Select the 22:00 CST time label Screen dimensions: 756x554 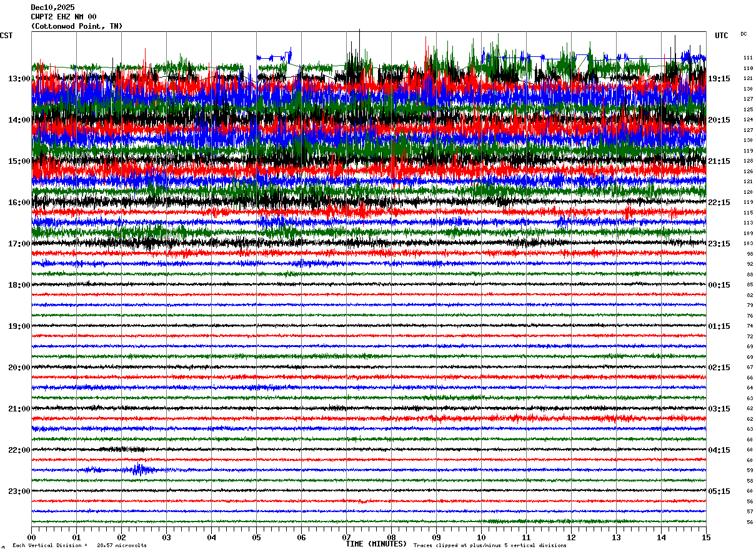tap(19, 450)
